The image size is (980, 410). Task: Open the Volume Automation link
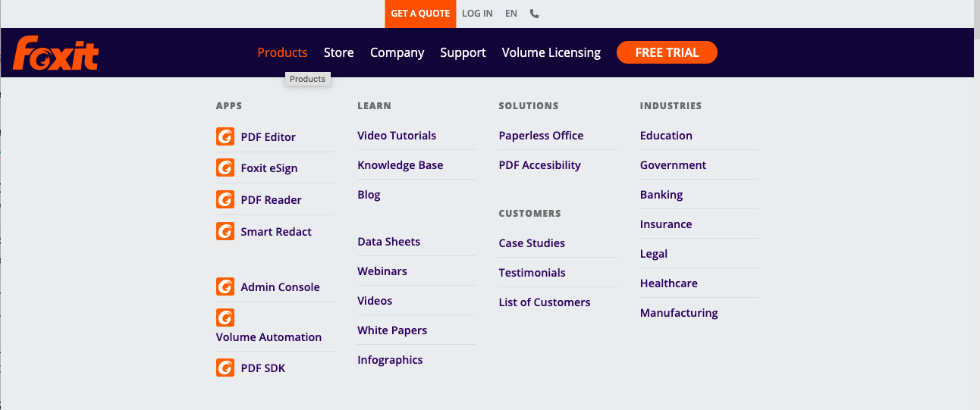(x=269, y=337)
